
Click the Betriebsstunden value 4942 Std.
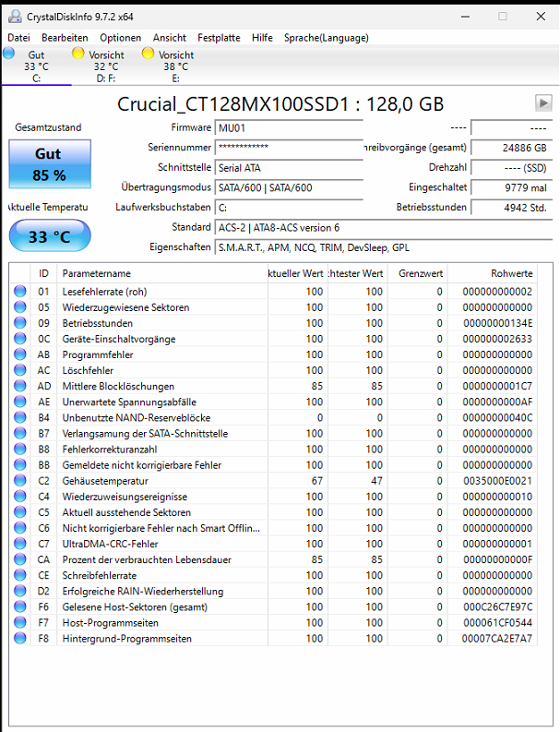tap(511, 208)
